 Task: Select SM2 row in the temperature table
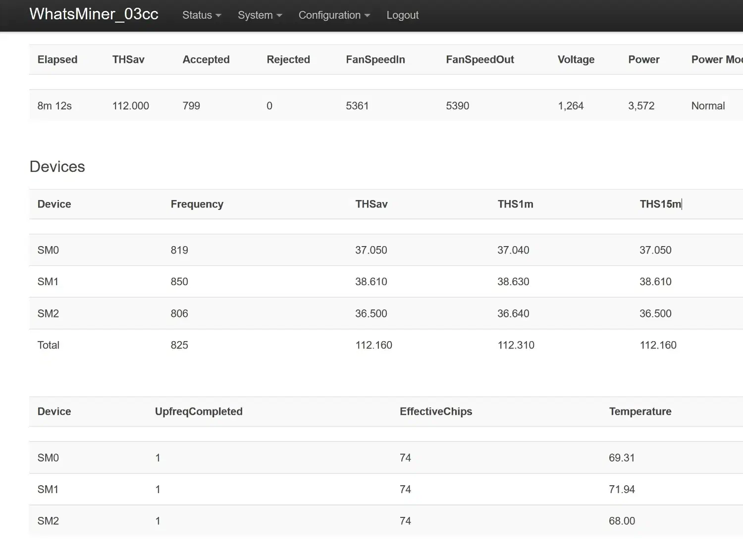48,521
